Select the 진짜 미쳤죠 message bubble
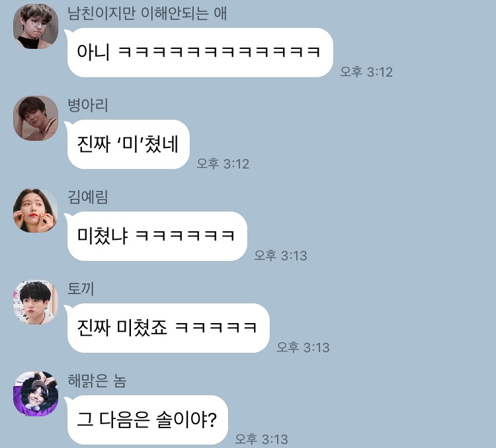The image size is (496, 448). (167, 328)
